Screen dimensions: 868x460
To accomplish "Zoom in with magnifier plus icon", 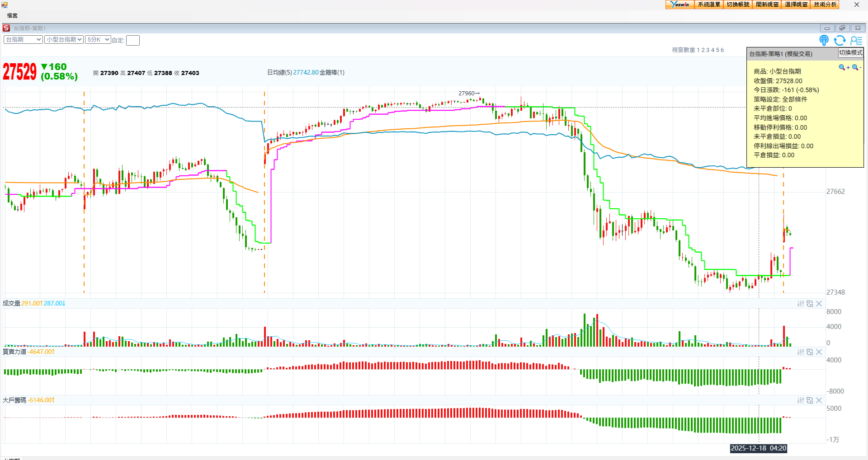I will (843, 67).
